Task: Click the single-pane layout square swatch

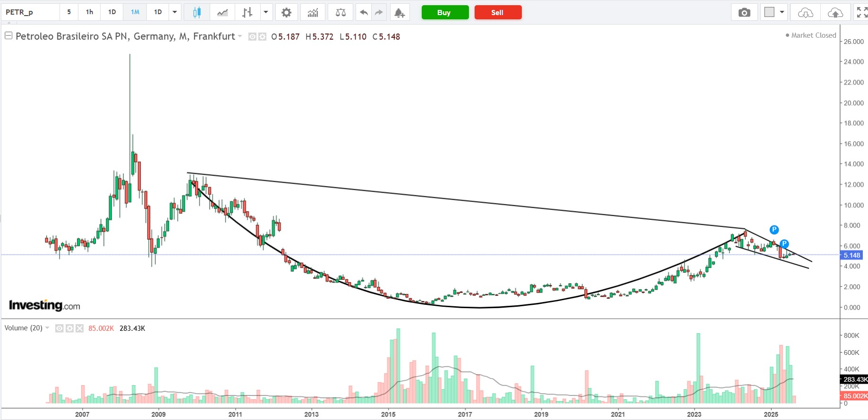Action: tap(769, 12)
